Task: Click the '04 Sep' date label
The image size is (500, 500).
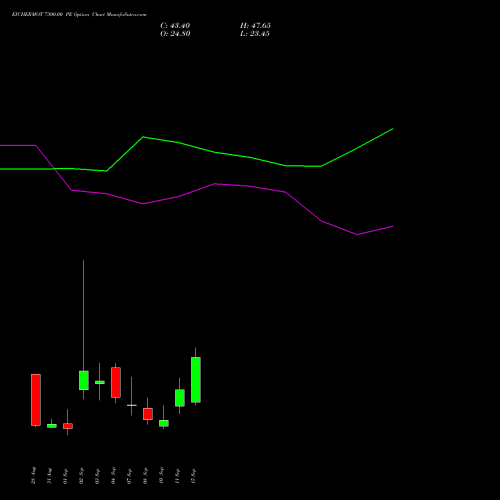Action: tap(114, 476)
